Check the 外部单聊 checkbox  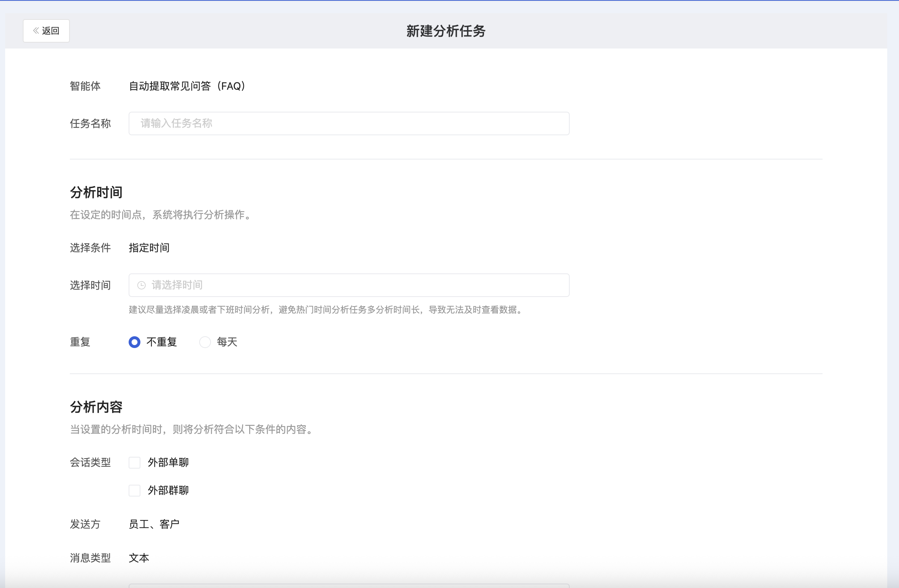point(135,462)
